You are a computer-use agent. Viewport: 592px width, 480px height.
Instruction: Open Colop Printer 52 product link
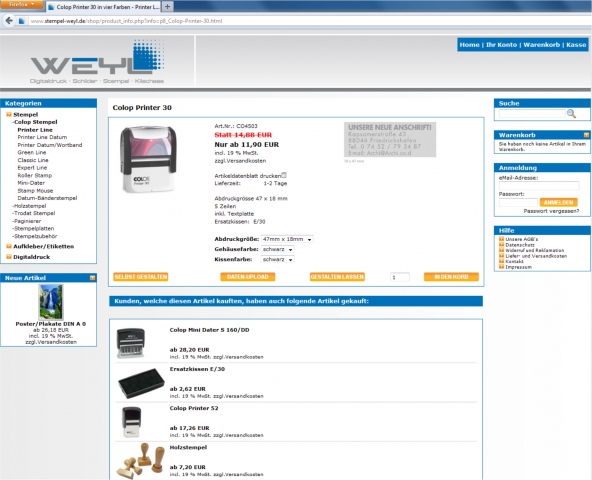coord(194,408)
